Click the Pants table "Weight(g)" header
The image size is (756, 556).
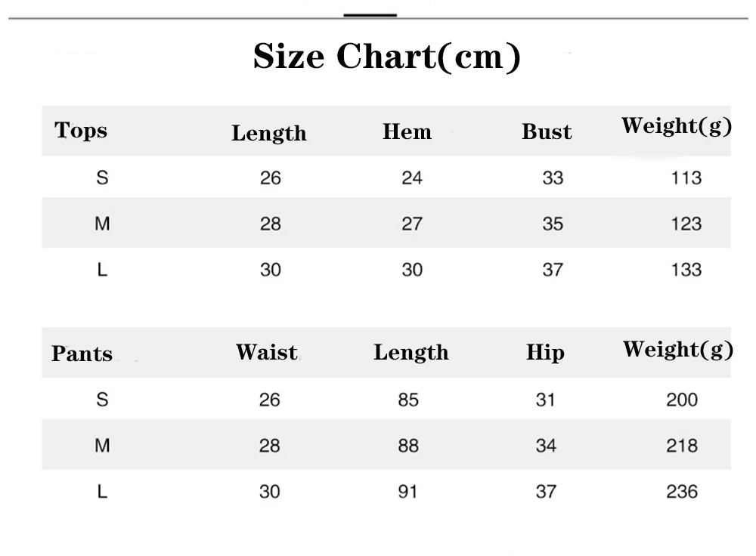(677, 350)
